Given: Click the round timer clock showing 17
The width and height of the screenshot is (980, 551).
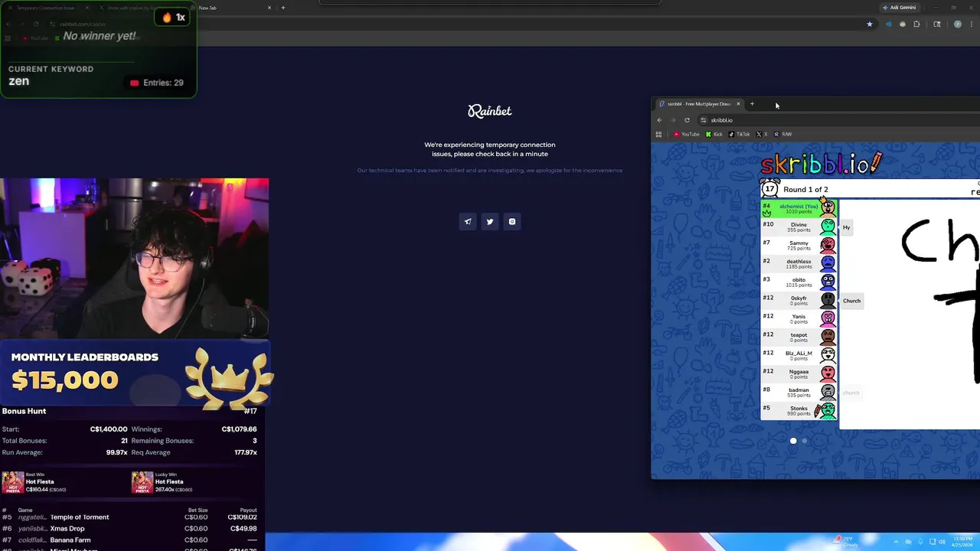Looking at the screenshot, I should point(770,188).
